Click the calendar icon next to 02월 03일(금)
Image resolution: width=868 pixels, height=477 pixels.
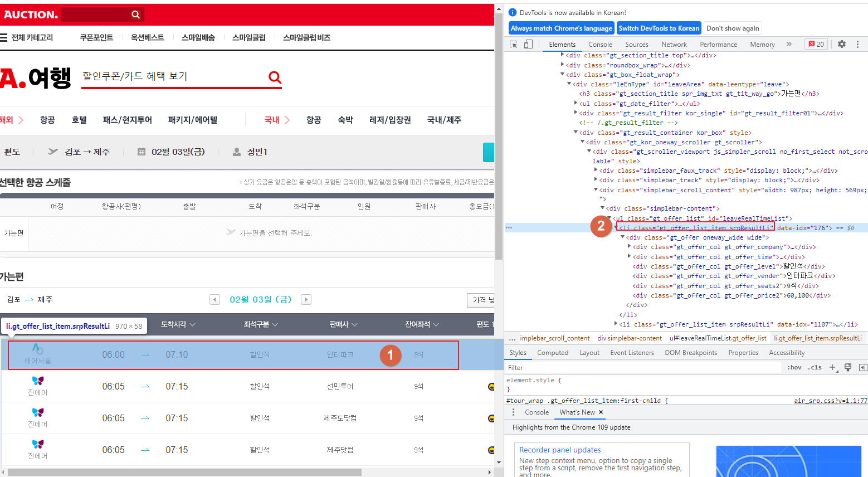142,152
